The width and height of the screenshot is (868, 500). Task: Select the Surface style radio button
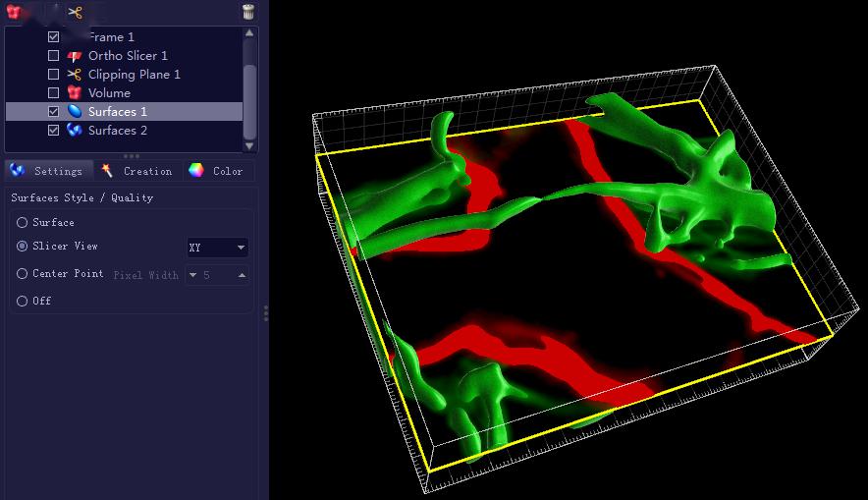[x=23, y=223]
